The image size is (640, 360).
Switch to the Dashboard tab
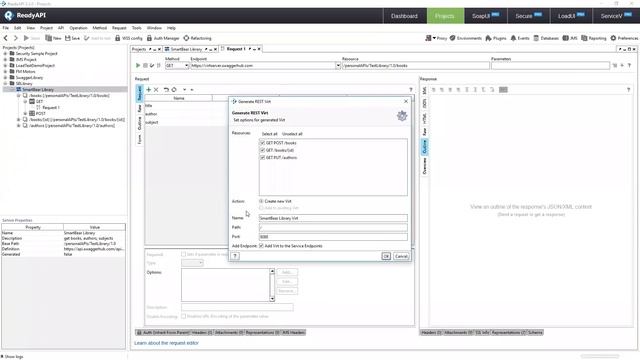(x=404, y=16)
